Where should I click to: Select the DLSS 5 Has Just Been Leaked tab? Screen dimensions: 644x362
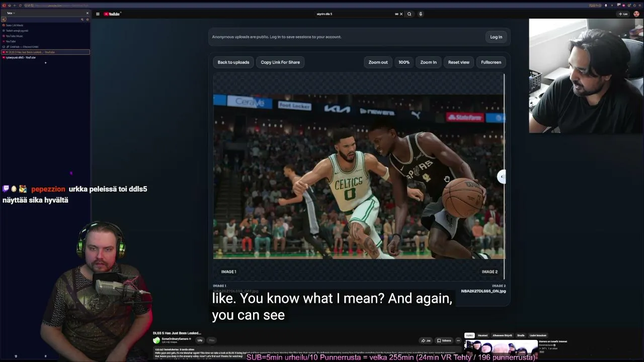pyautogui.click(x=45, y=52)
